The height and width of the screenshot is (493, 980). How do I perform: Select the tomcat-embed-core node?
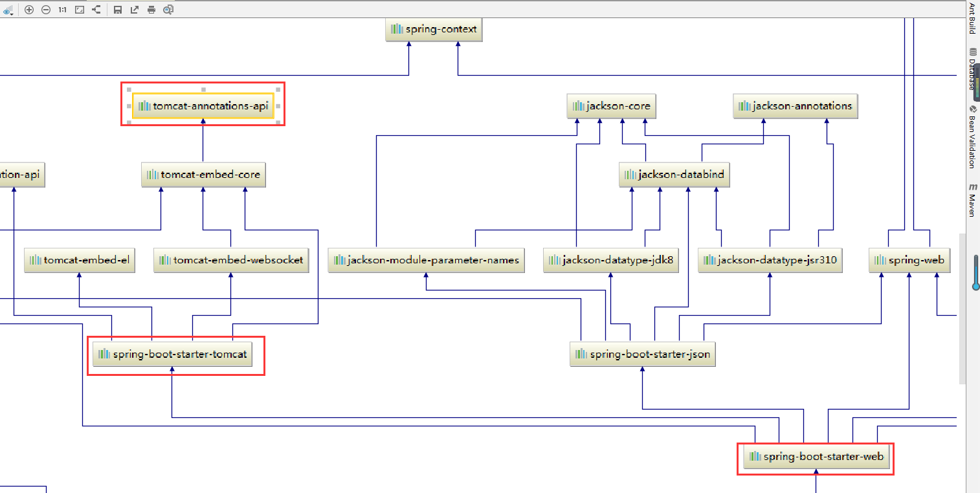click(x=203, y=175)
